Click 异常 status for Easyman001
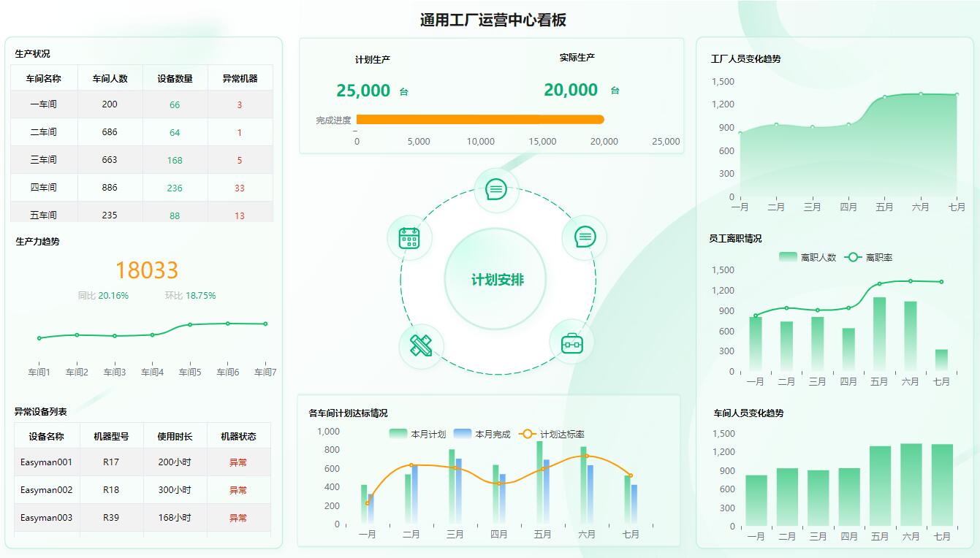This screenshot has width=980, height=558. tap(238, 462)
